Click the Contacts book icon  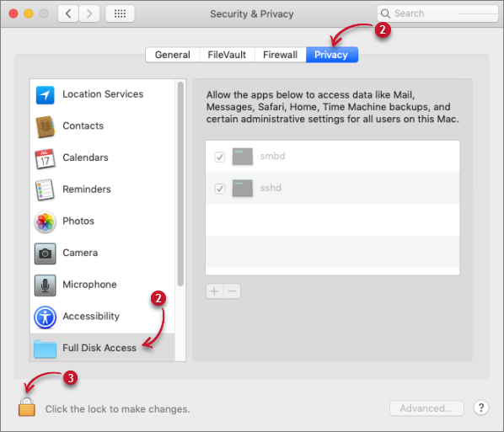click(45, 126)
